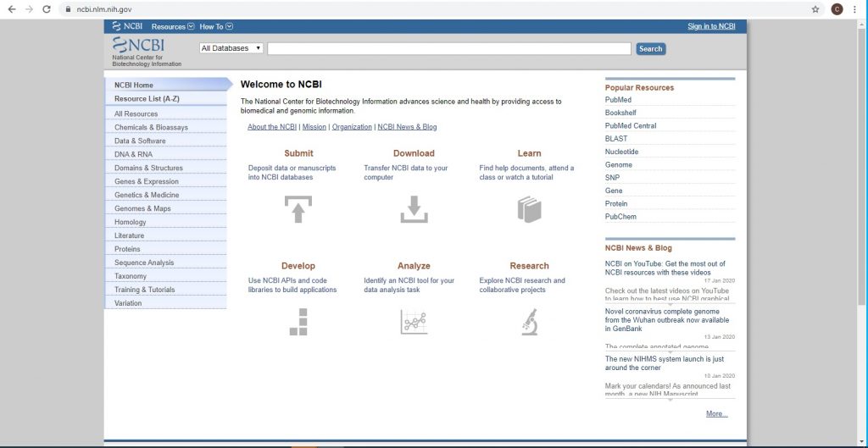Click the Download tray arrow icon
868x448 pixels.
pos(414,208)
